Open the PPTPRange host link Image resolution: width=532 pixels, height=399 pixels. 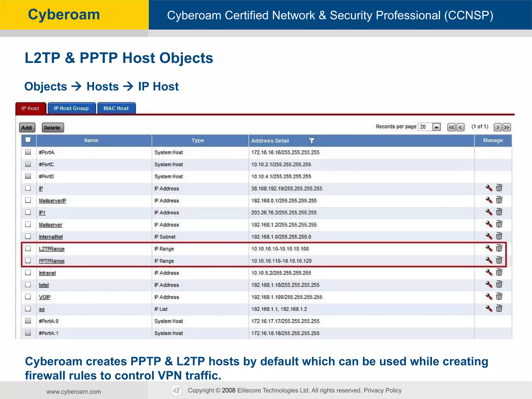click(52, 261)
